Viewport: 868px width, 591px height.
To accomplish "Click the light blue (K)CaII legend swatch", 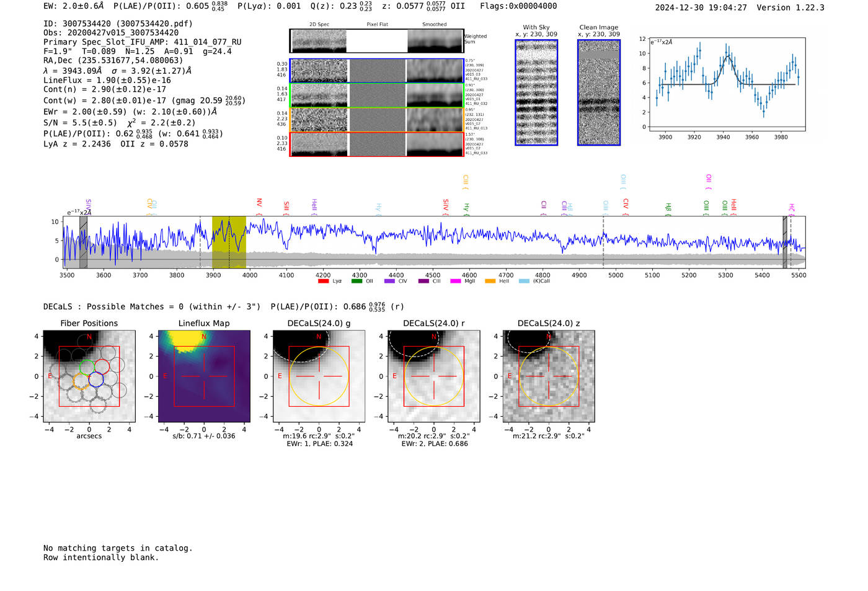I will (524, 282).
